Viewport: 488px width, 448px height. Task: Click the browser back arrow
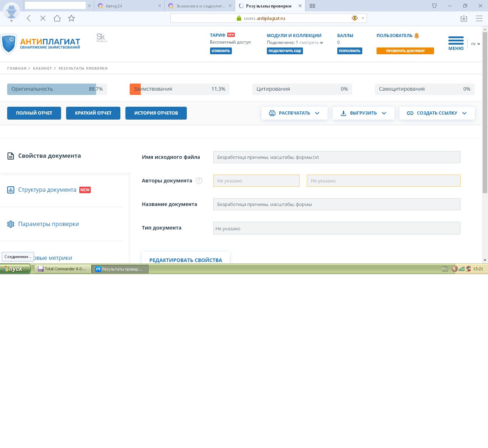tap(29, 18)
